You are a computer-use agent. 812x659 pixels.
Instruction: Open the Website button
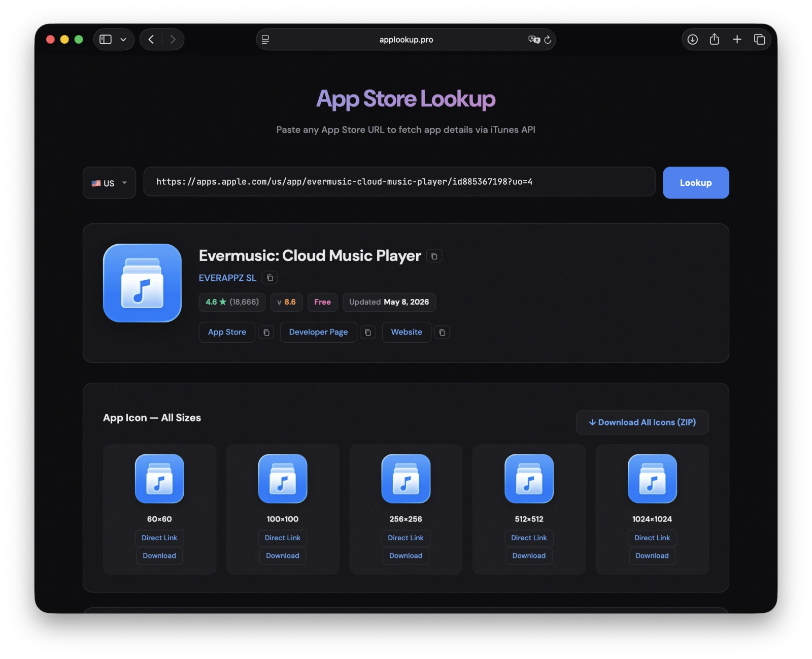pos(407,332)
